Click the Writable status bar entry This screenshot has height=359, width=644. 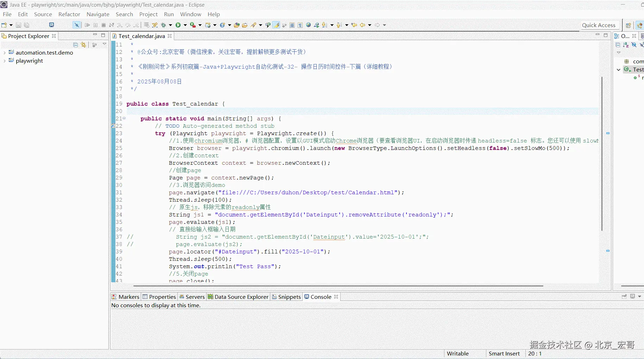[457, 353]
